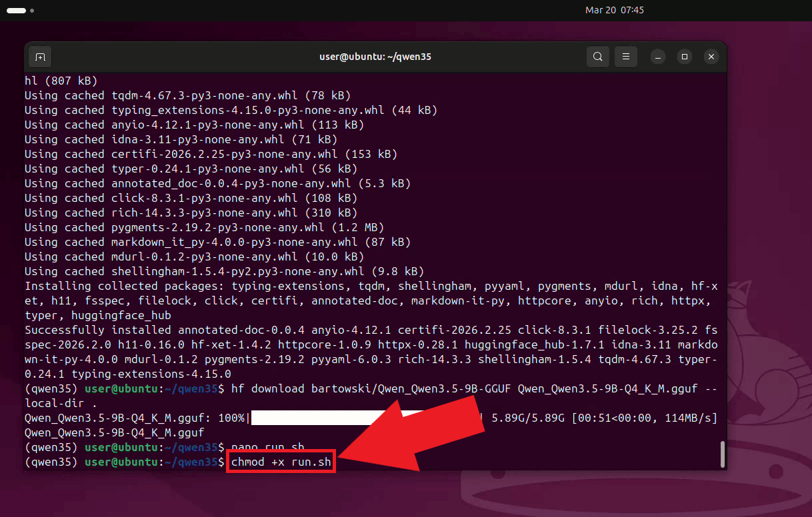
Task: Open the terminal hamburger menu
Action: tap(625, 57)
